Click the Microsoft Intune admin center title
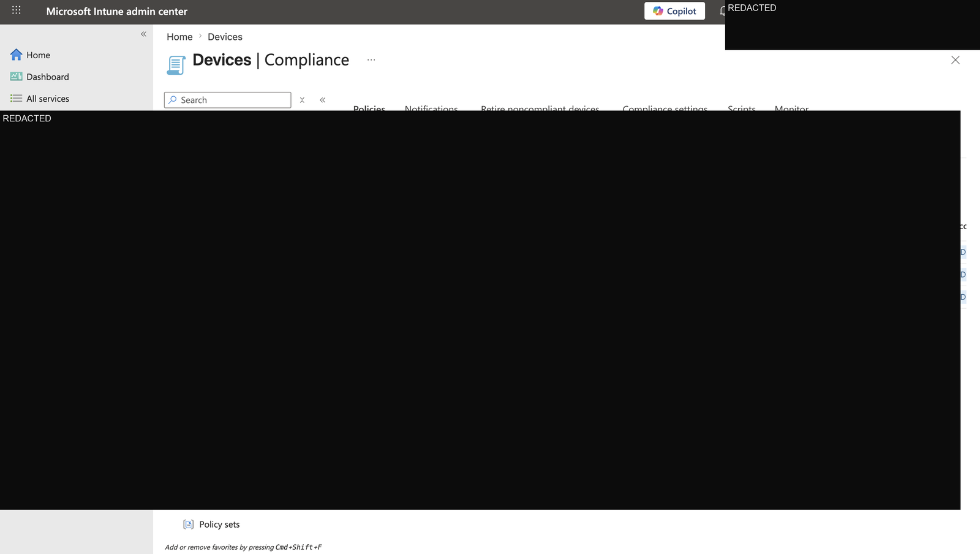The width and height of the screenshot is (980, 554). [x=117, y=11]
